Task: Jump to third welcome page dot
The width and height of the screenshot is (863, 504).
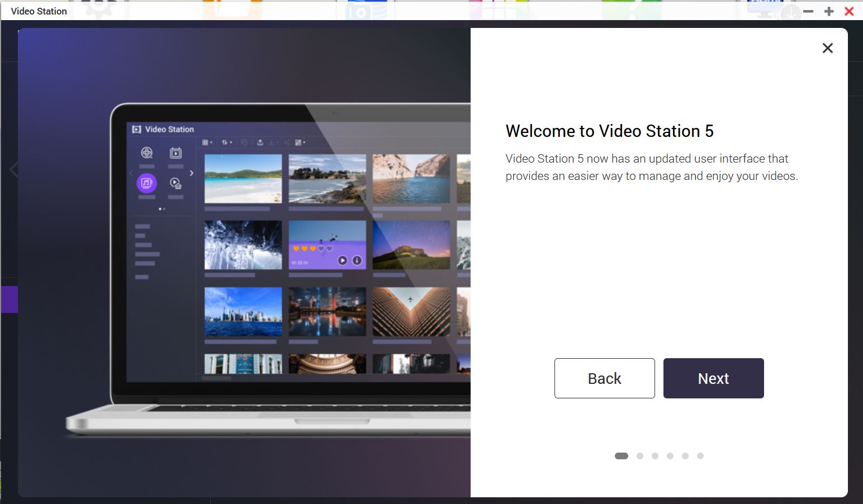Action: (655, 456)
